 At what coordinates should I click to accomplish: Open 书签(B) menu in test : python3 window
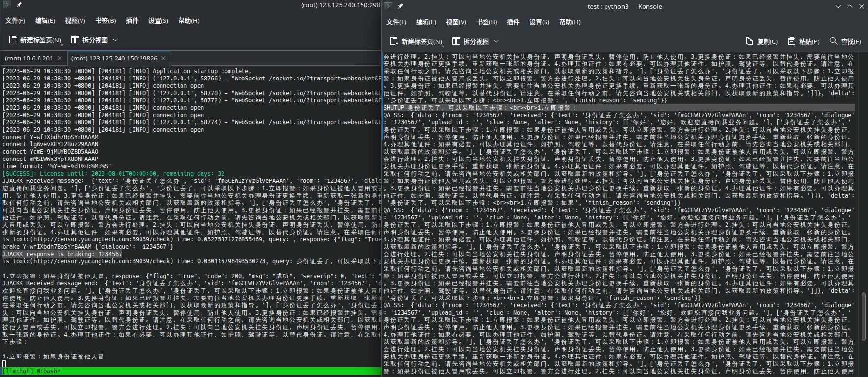pos(486,22)
